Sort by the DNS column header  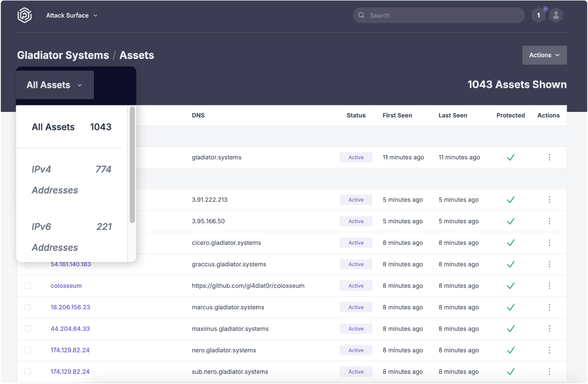198,115
